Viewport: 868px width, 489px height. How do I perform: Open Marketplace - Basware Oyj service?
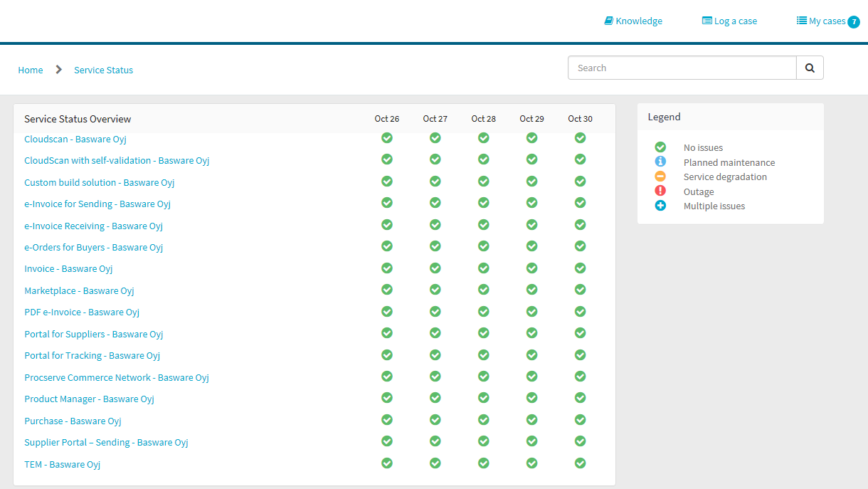point(80,290)
